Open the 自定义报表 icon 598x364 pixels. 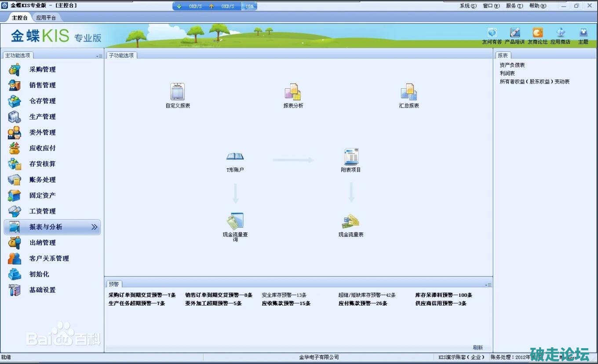point(178,92)
